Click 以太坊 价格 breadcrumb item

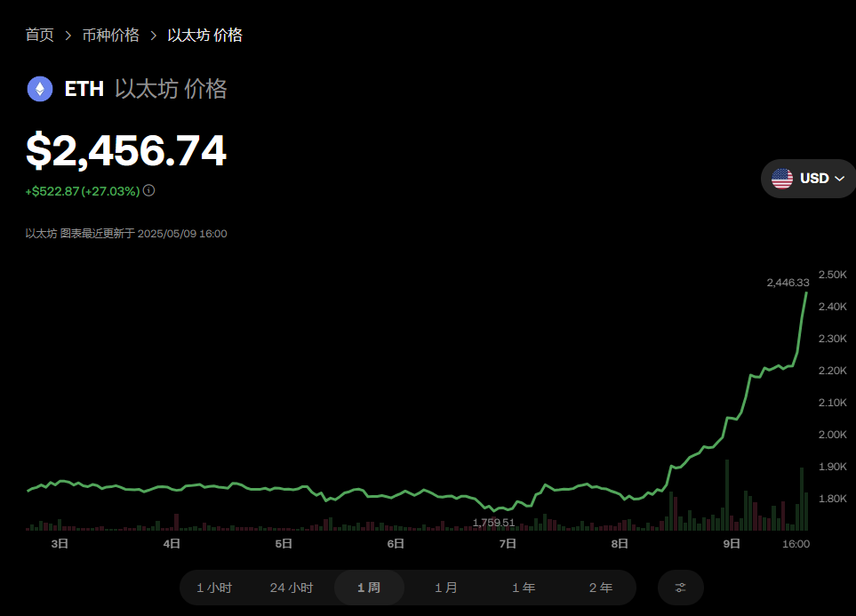click(x=204, y=35)
